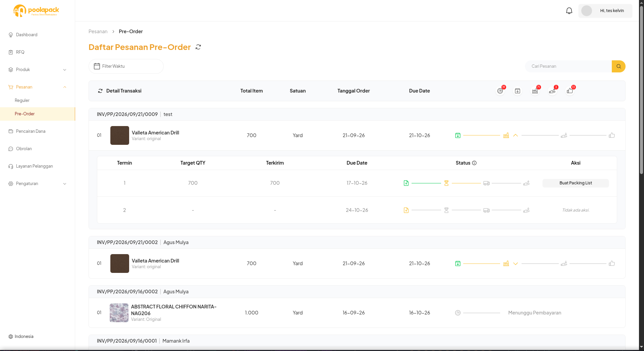This screenshot has width=644, height=351.
Task: Click calendar icon in Filter Waktu
Action: coord(97,66)
